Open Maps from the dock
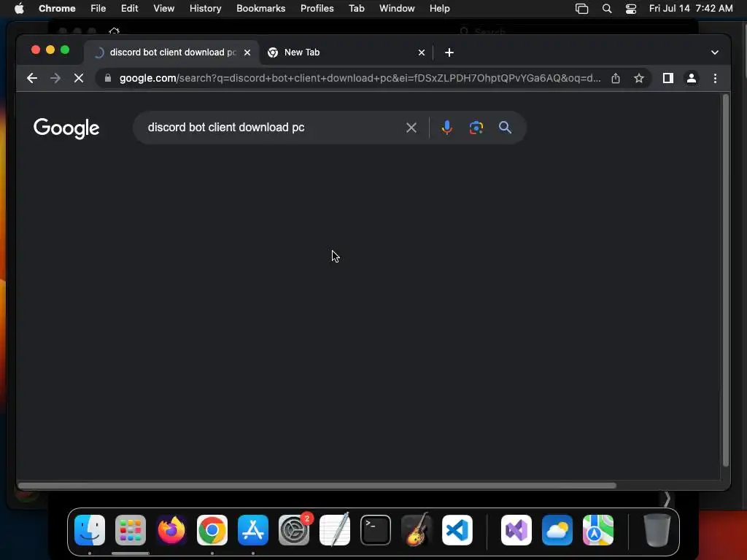 click(598, 530)
